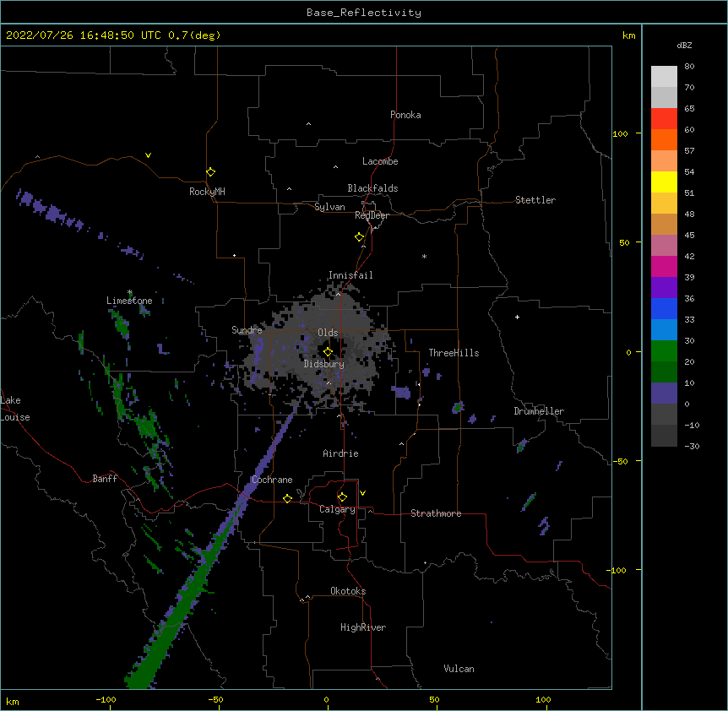Click the Sylvan city label
This screenshot has width=728, height=711.
click(329, 207)
